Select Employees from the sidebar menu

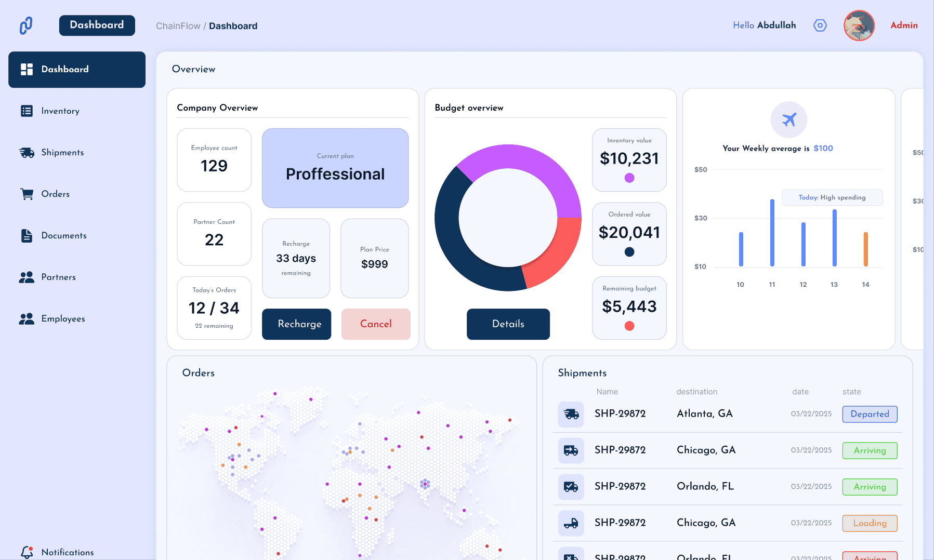tap(63, 318)
